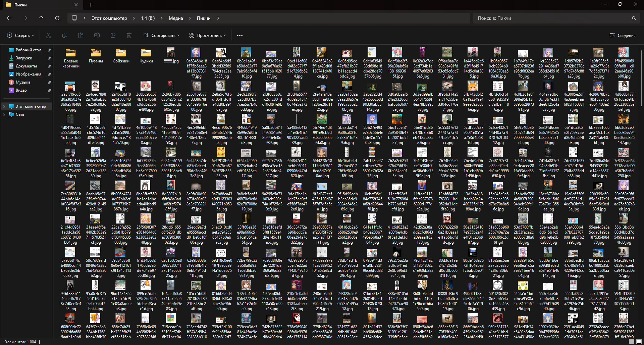This screenshot has height=345, width=644.
Task: Navigate up one folder level
Action: [41, 18]
